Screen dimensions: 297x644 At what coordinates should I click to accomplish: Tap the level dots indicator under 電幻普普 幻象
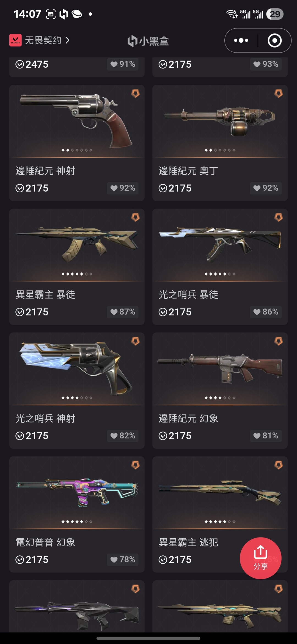point(77,522)
